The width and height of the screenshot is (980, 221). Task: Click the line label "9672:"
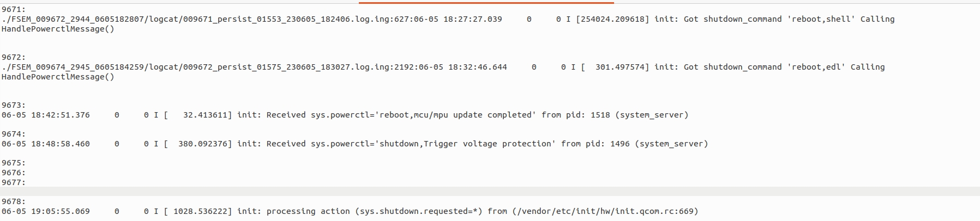tap(14, 57)
